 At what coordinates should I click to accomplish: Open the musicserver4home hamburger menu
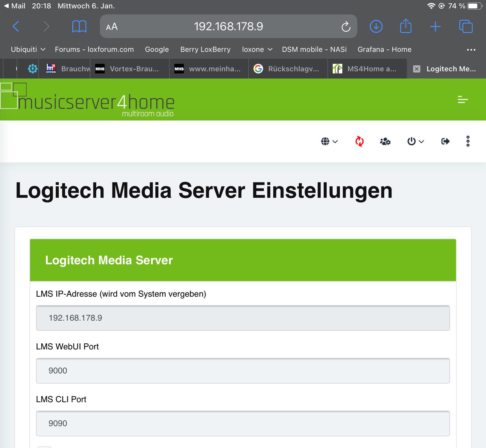(463, 99)
